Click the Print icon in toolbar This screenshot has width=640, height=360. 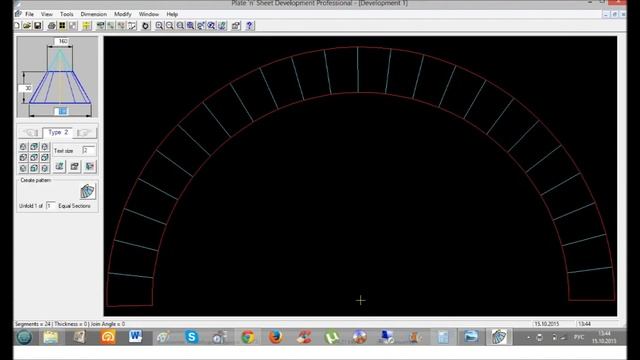pos(51,26)
